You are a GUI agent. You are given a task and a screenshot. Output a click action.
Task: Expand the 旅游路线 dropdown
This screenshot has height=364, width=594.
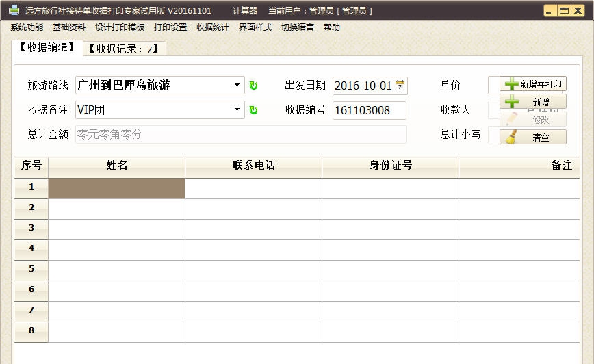237,86
